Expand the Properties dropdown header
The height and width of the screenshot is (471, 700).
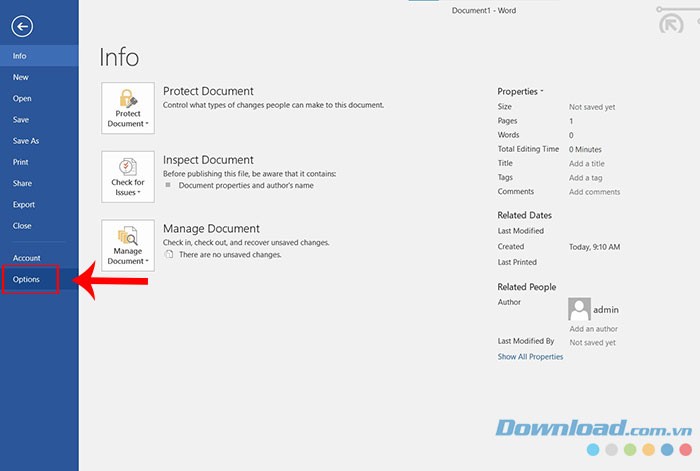(520, 91)
